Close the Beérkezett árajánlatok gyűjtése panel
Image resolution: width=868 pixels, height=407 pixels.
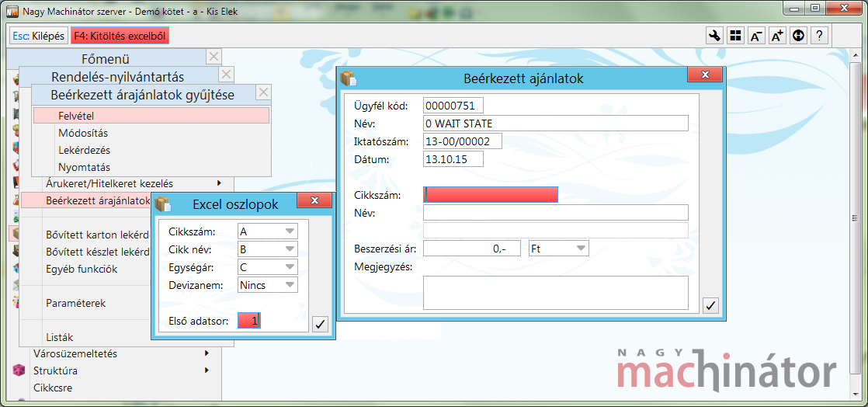tap(264, 92)
